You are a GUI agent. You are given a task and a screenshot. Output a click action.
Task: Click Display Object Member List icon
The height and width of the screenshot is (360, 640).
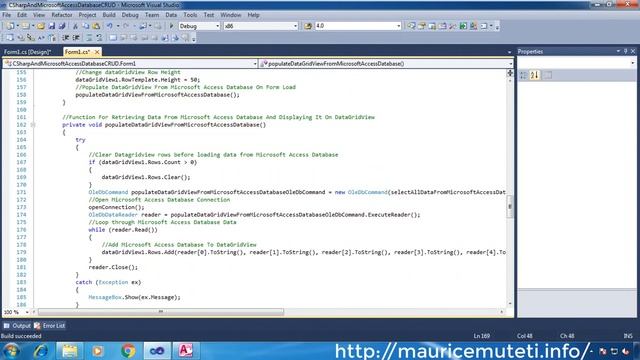tap(9, 38)
